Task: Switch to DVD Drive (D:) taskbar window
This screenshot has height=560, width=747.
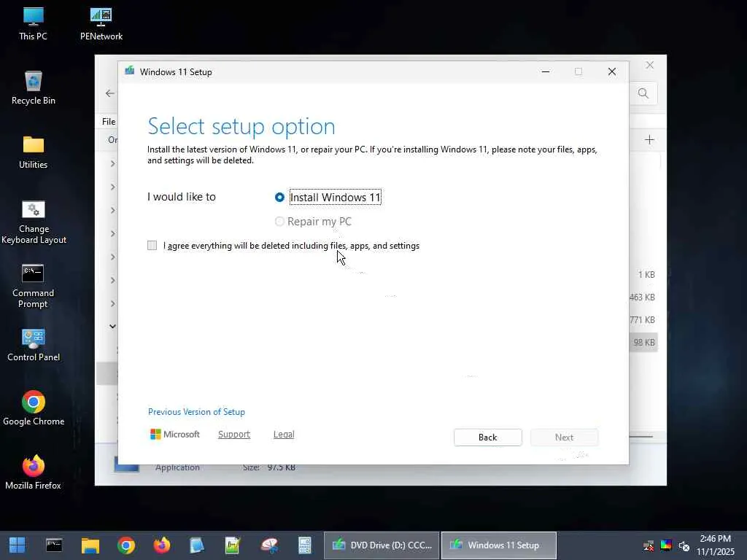Action: click(382, 545)
